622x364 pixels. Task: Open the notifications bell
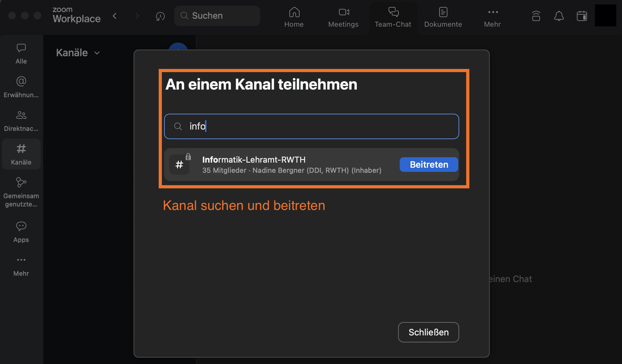(x=559, y=16)
